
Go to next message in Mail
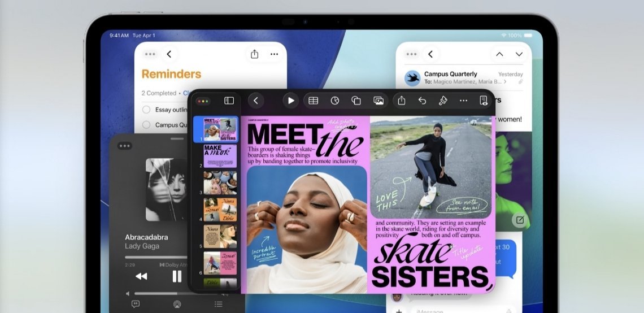519,54
